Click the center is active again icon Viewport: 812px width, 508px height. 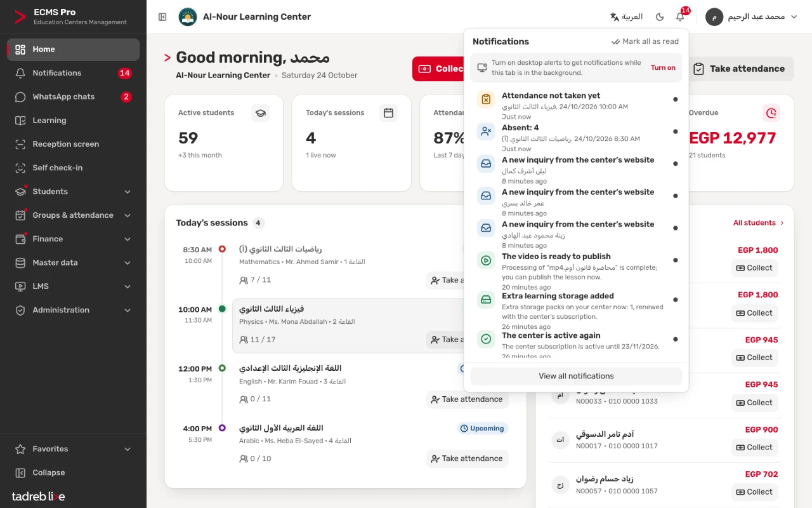point(486,339)
